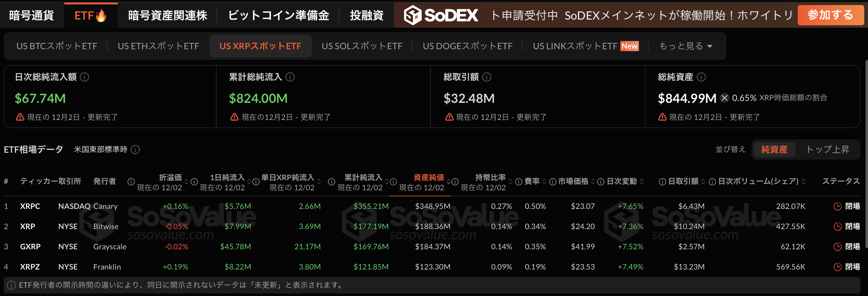This screenshot has height=296, width=868.
Task: Click the 参加する button
Action: 830,15
